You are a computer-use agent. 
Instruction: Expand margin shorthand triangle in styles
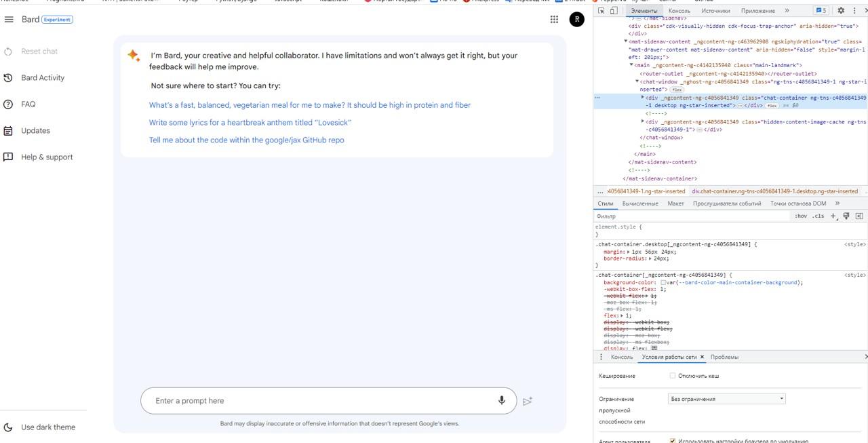point(629,252)
